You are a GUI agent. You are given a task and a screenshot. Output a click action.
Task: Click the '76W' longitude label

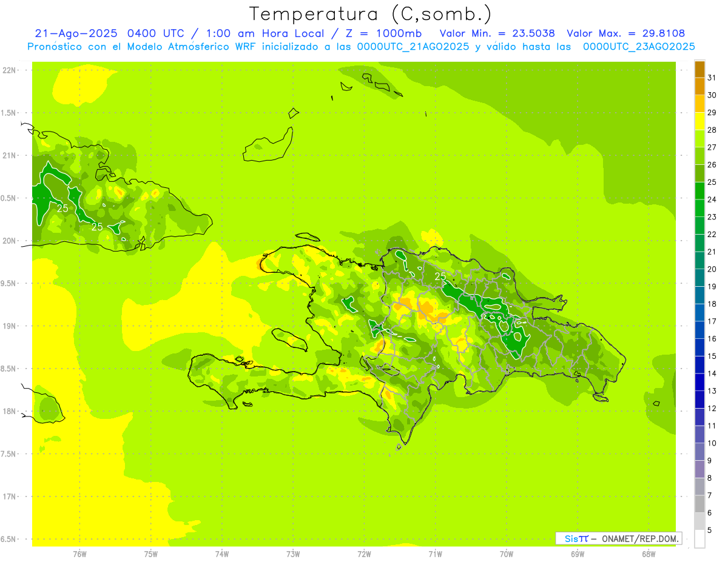point(79,554)
